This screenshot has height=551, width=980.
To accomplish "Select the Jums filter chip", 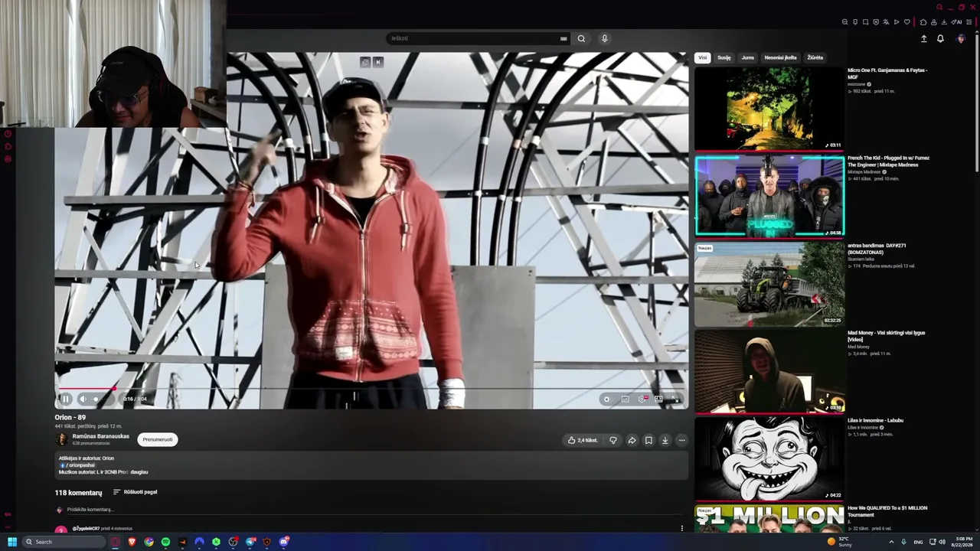I will (x=747, y=57).
